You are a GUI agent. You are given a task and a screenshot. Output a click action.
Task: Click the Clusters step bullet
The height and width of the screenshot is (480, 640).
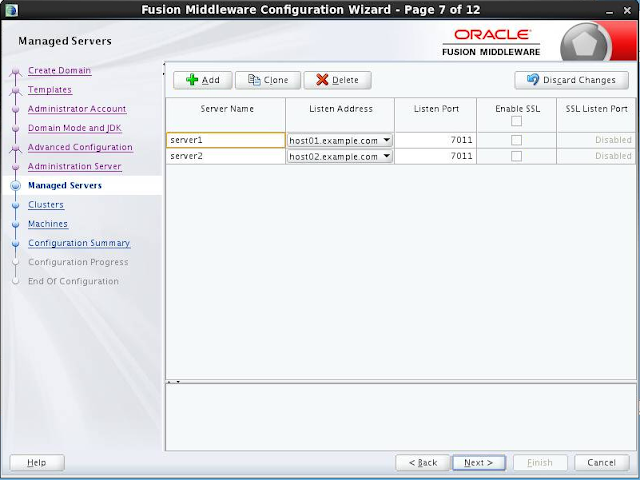(x=16, y=205)
